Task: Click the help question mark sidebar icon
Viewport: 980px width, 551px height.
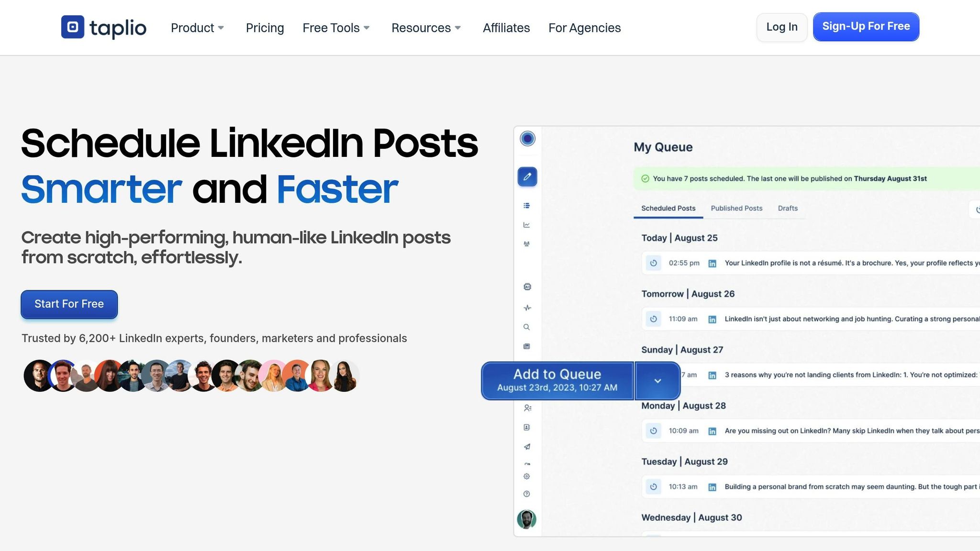Action: pos(526,494)
